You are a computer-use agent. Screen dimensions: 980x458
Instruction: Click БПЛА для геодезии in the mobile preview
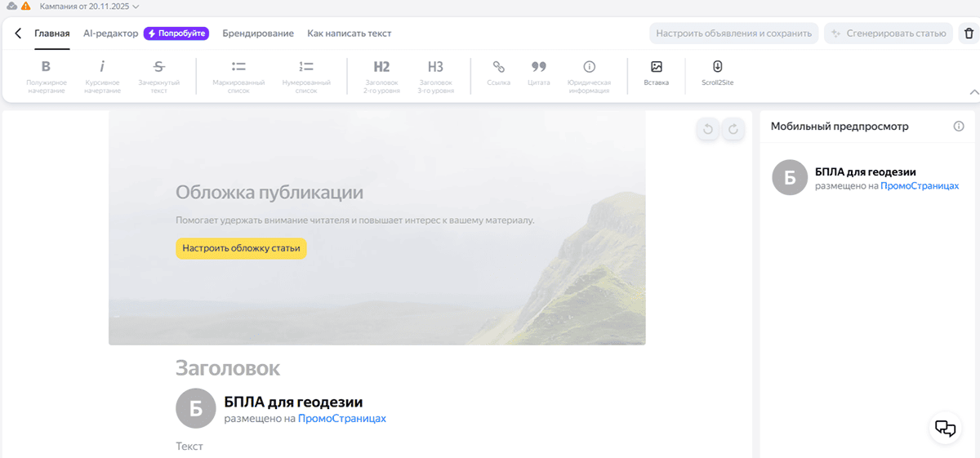866,171
